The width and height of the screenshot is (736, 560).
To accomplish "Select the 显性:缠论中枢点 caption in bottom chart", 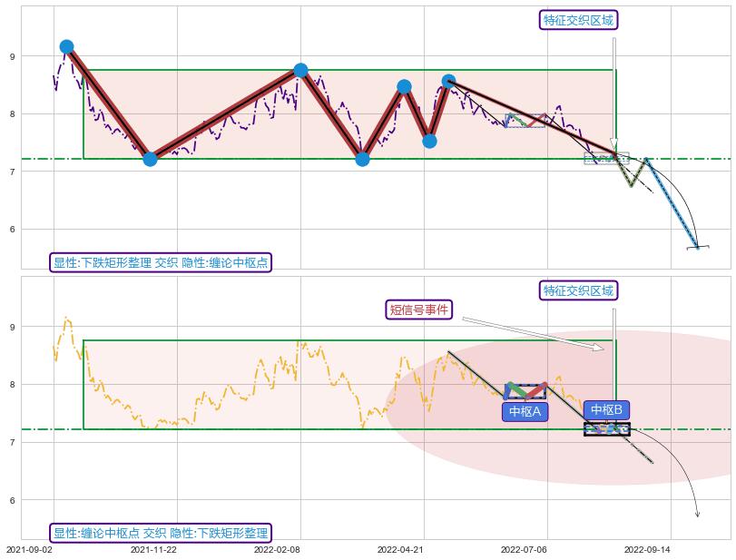I will [161, 533].
